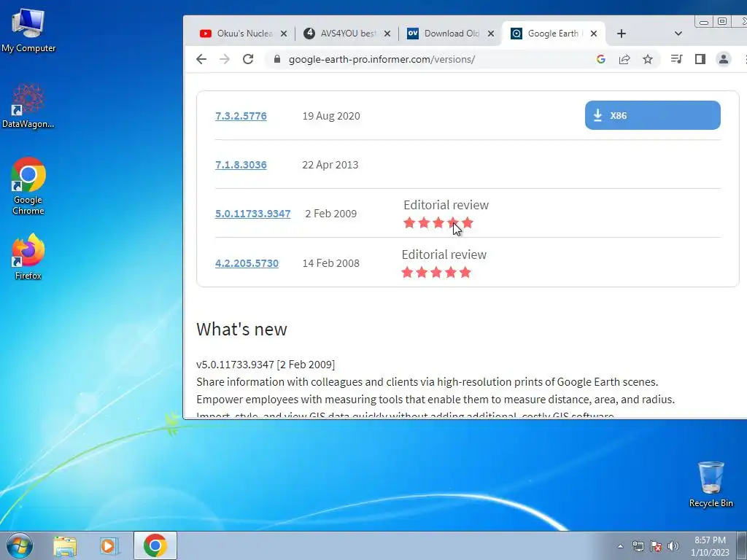This screenshot has width=747, height=560.
Task: Open the volume speaker icon
Action: pyautogui.click(x=673, y=546)
